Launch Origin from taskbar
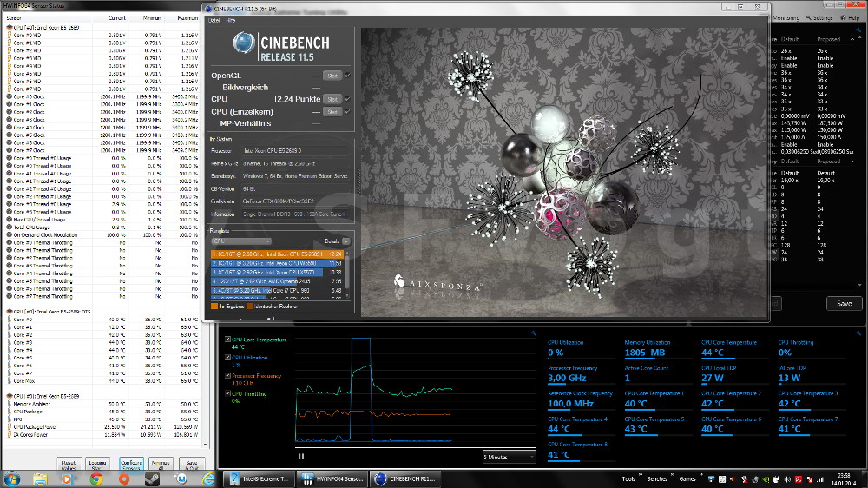Viewport: 868px width, 488px height. point(124,478)
